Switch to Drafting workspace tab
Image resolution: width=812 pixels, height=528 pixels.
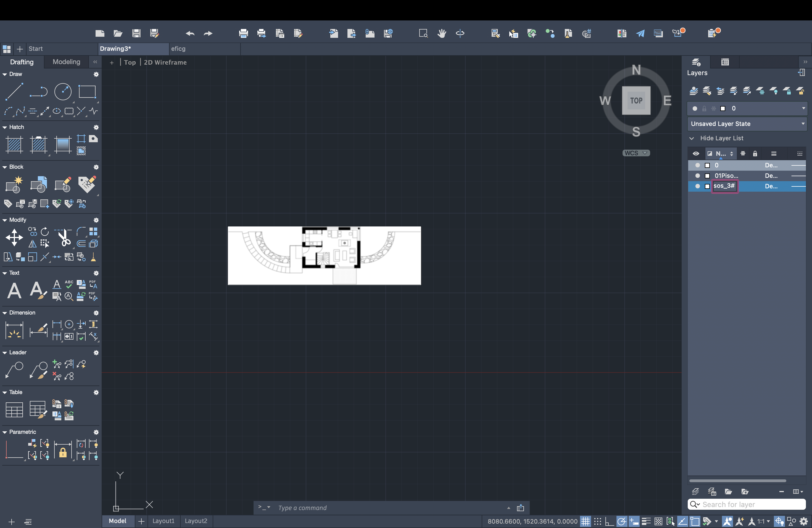(21, 62)
